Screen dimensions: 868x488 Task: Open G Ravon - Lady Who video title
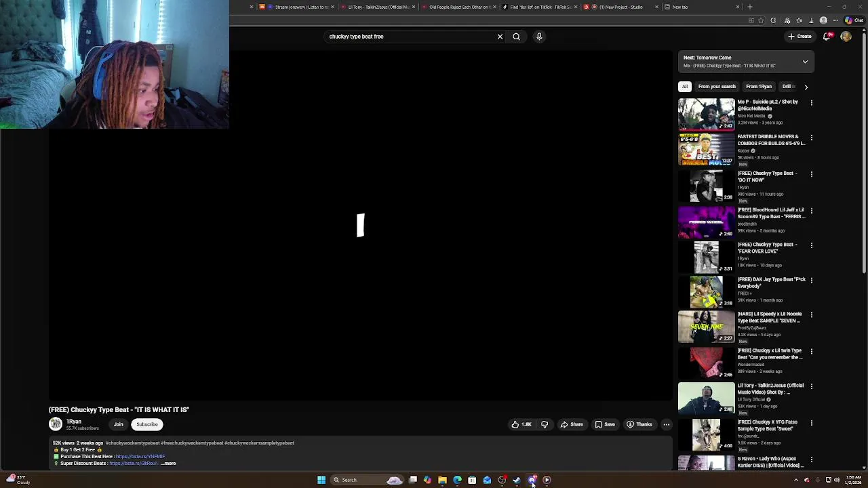[x=771, y=462]
